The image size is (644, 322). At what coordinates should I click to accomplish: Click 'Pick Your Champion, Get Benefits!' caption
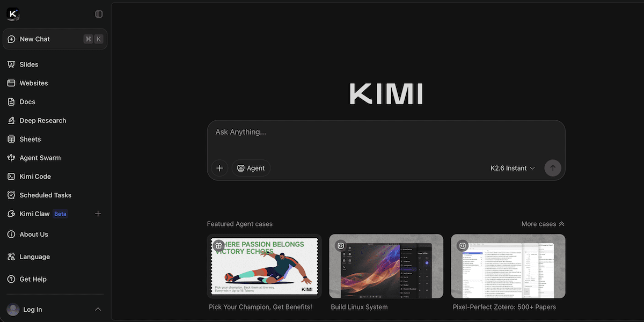click(261, 307)
